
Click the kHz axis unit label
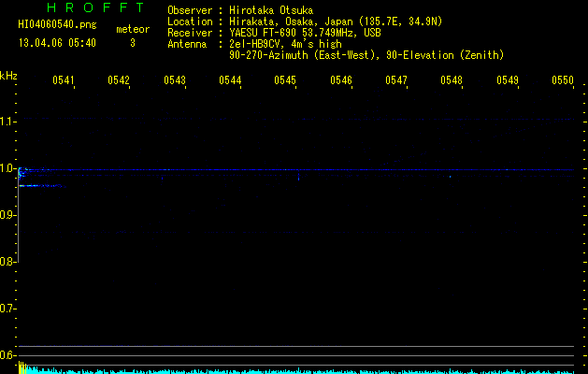click(8, 76)
